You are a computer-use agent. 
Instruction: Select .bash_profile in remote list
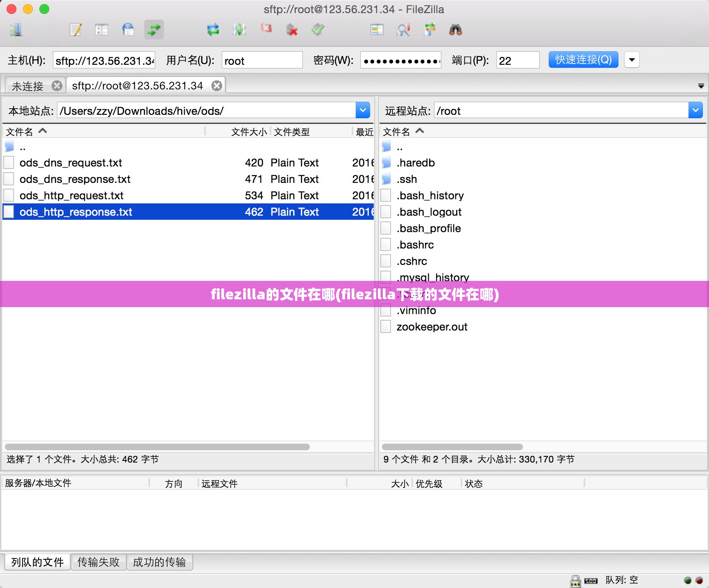(x=543, y=228)
